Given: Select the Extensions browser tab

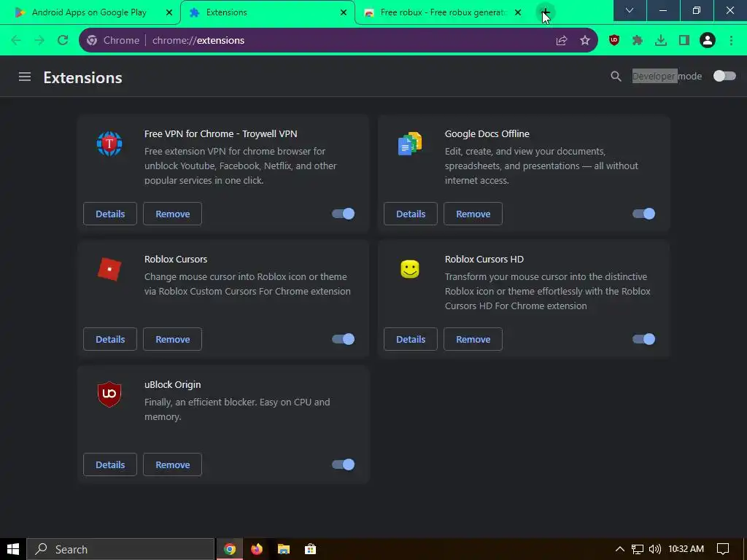Looking at the screenshot, I should point(267,12).
